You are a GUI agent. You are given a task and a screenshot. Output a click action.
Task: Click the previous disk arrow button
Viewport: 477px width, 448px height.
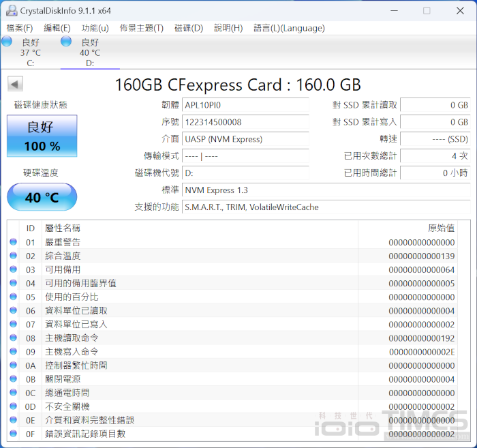coord(15,84)
